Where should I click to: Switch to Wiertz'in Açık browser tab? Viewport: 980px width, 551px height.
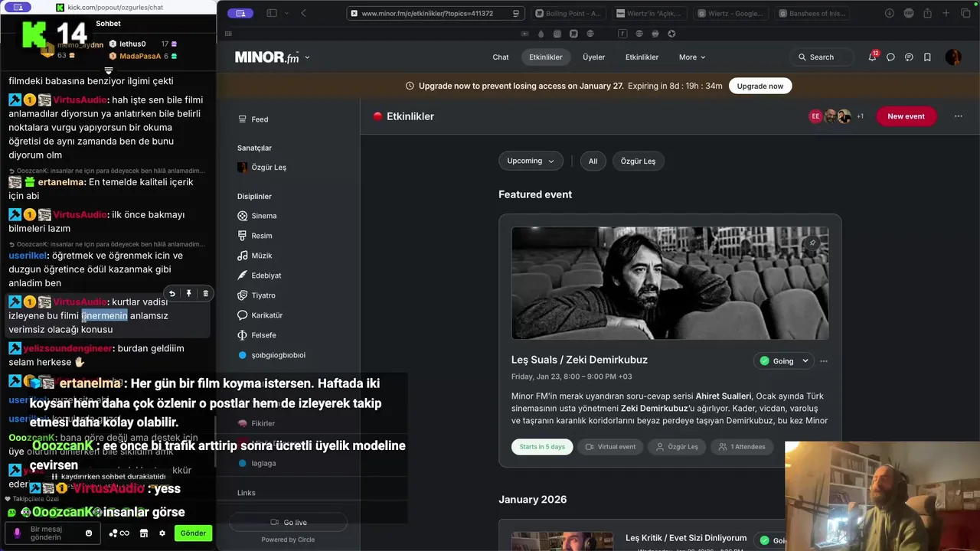coord(649,13)
